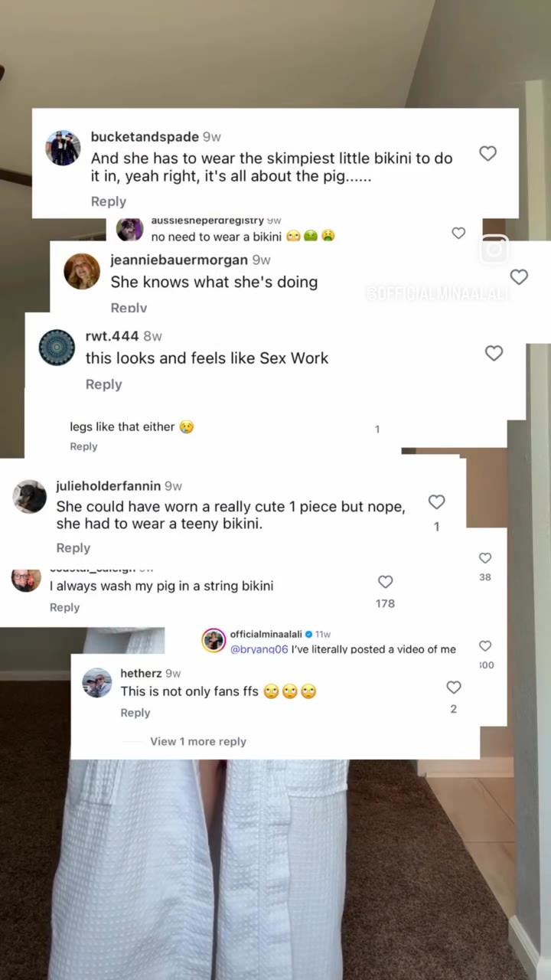The width and height of the screenshot is (551, 980).
Task: Like hetherz's only fans comment
Action: pos(454,688)
